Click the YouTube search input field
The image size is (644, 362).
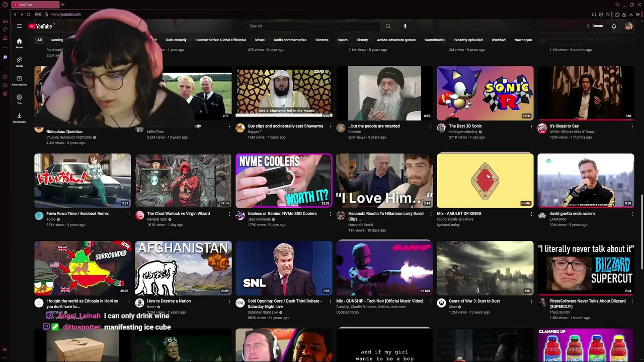313,26
